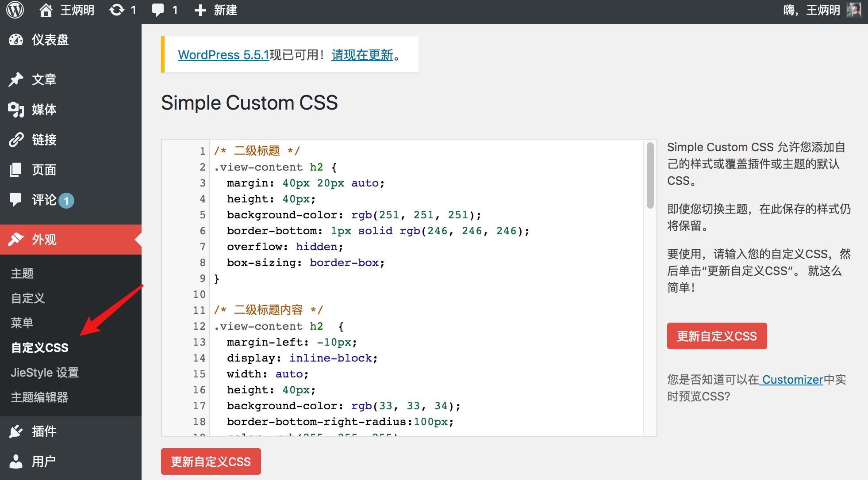
Task: Click the chain icon for 链接
Action: 16,140
